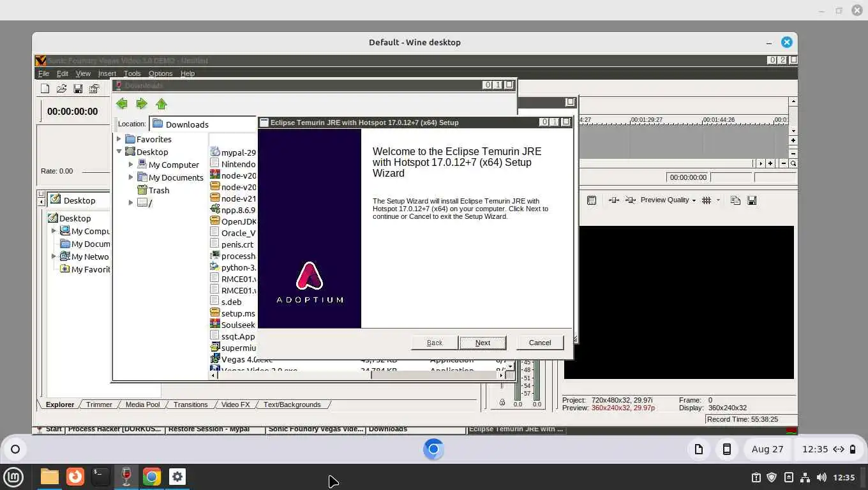Go forward with green right arrow in Downloads
868x490 pixels.
tap(142, 103)
